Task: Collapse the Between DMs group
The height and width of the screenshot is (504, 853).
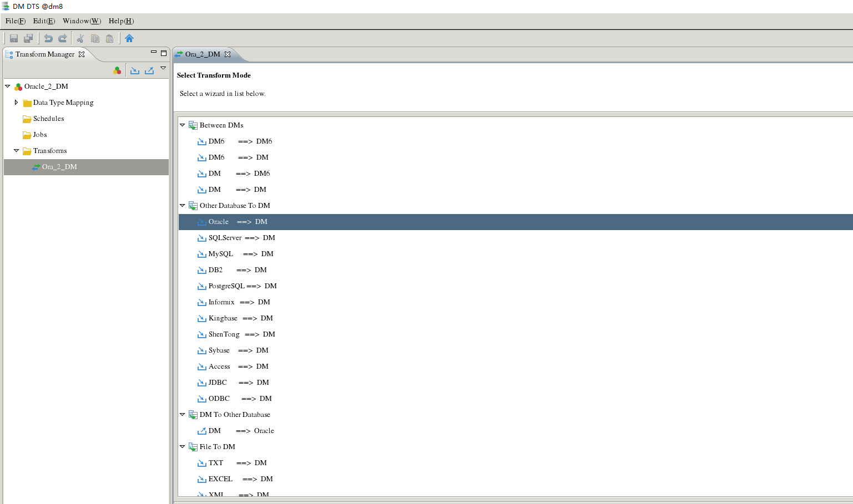Action: point(182,125)
